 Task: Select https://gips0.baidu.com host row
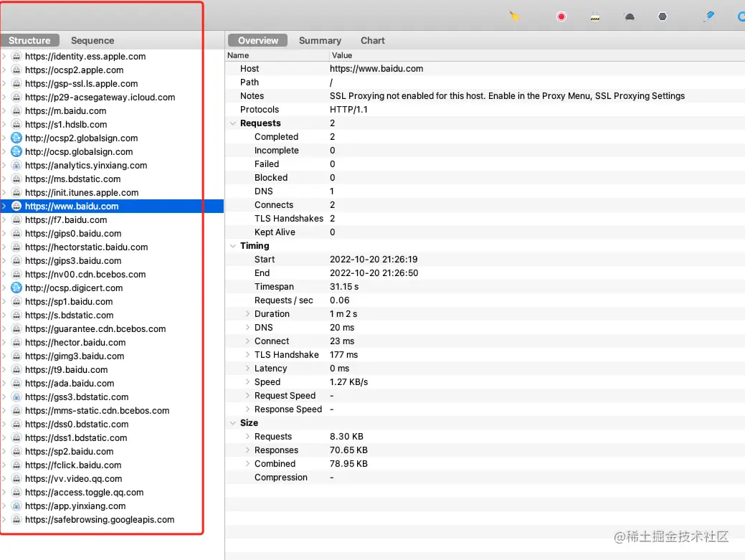click(x=112, y=233)
